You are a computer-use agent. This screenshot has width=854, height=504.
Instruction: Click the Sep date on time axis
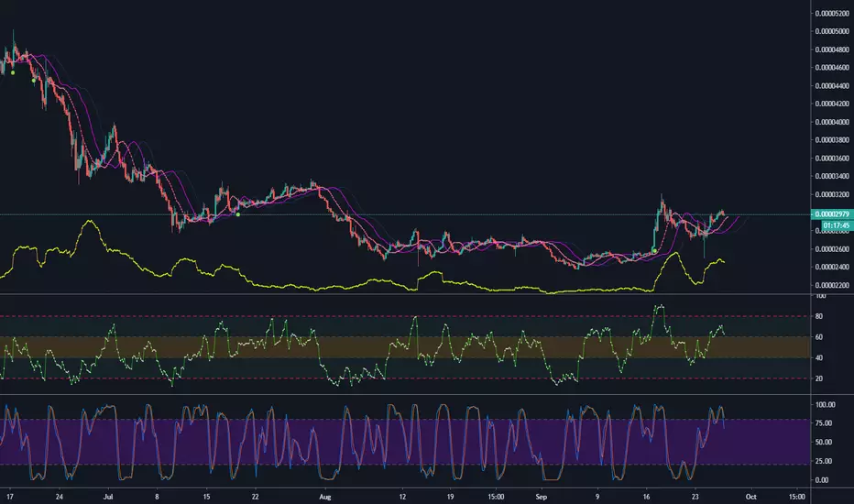(x=541, y=497)
